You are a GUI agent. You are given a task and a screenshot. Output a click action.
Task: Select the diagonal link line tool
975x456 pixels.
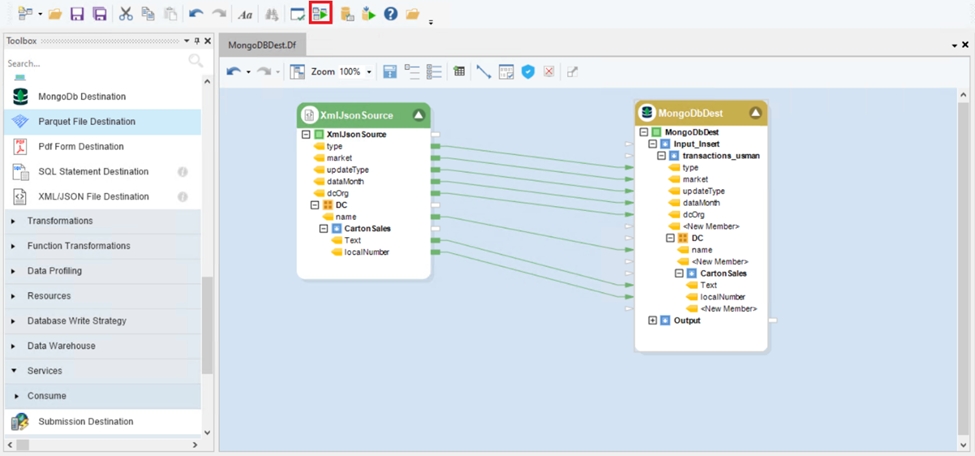tap(484, 72)
